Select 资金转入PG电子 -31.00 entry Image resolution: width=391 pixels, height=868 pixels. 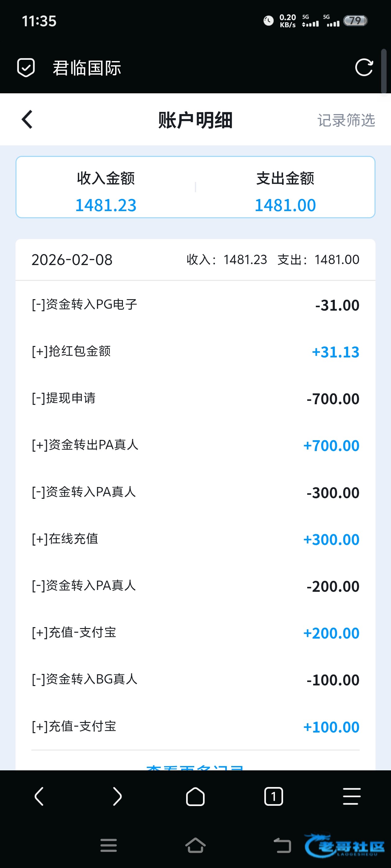[195, 305]
